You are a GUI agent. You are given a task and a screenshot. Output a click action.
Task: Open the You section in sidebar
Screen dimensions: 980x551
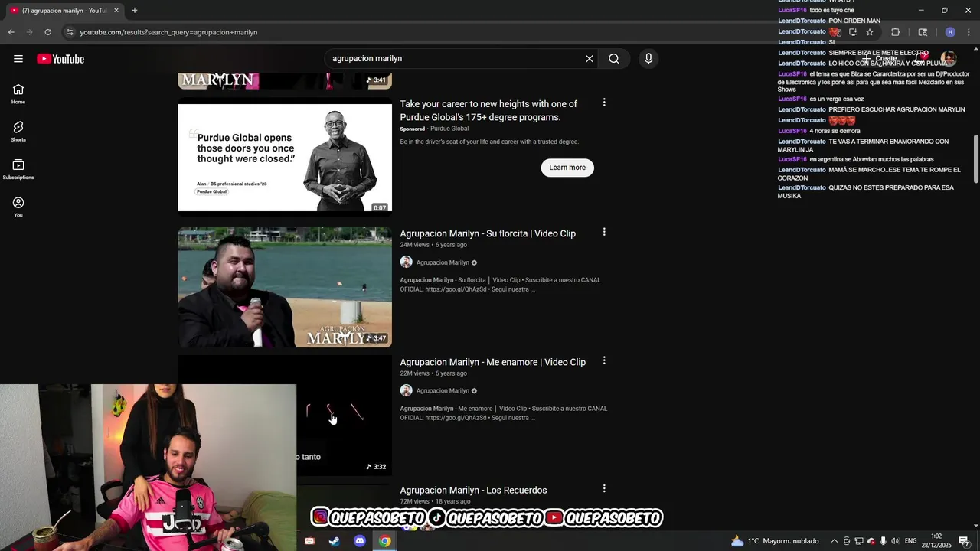click(x=18, y=207)
